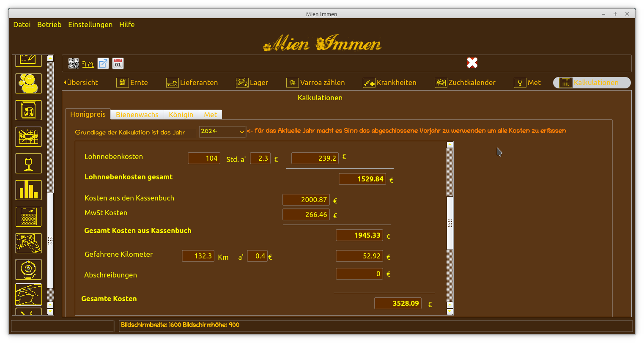Open the bar chart statistics sidebar icon
644x343 pixels.
point(29,190)
